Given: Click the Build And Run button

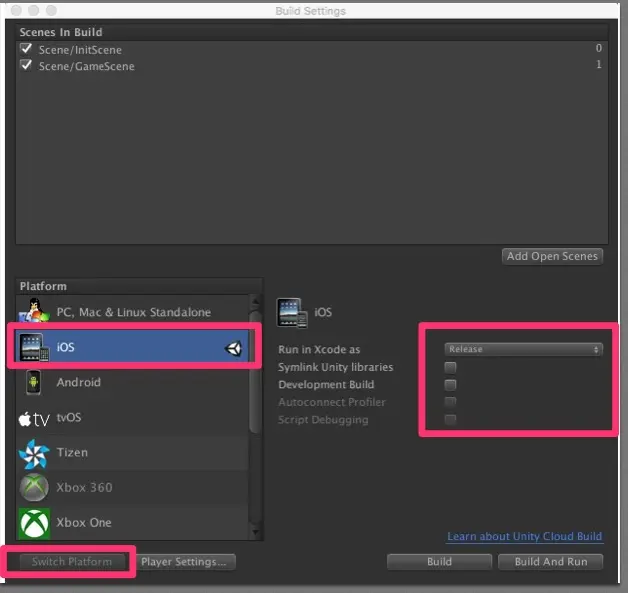Looking at the screenshot, I should pos(551,562).
